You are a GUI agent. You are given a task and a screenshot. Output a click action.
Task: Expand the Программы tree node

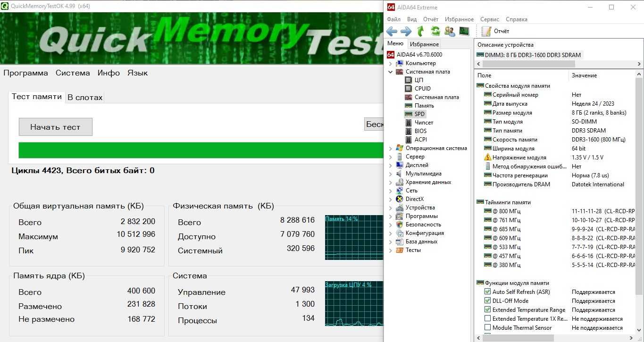point(390,216)
